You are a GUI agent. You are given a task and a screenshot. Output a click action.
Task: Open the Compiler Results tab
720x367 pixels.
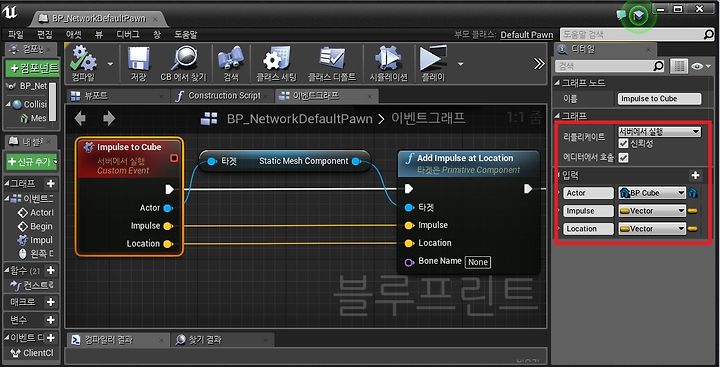tap(117, 340)
